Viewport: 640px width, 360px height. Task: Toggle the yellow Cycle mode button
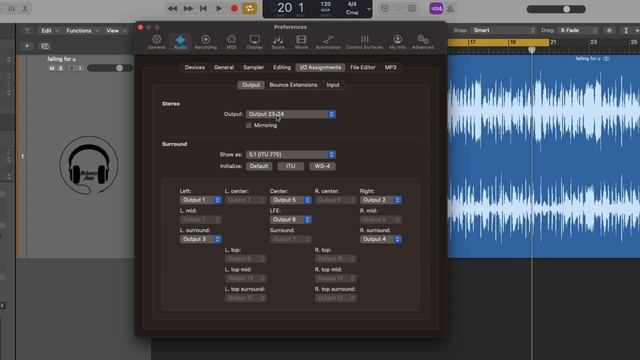(x=249, y=9)
